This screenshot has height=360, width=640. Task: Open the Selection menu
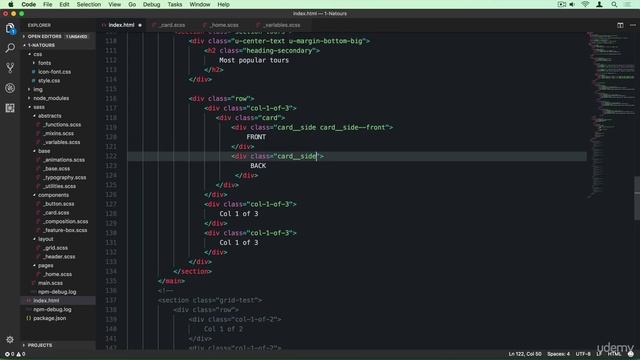click(89, 4)
